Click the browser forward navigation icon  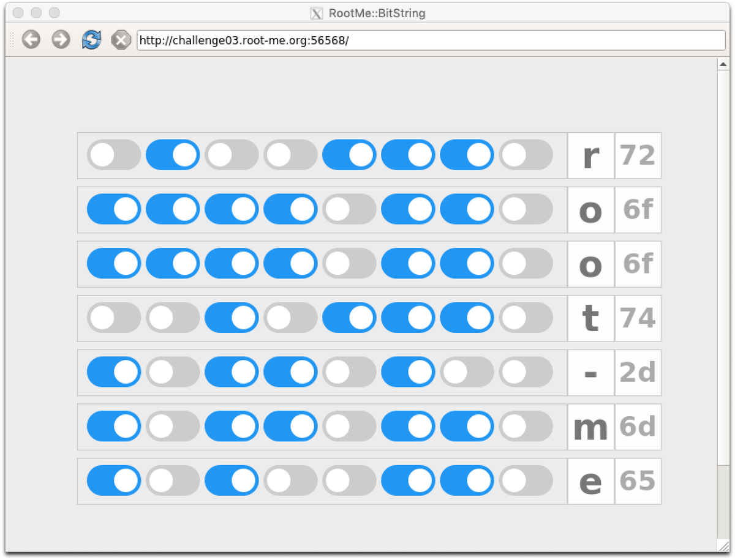[60, 40]
